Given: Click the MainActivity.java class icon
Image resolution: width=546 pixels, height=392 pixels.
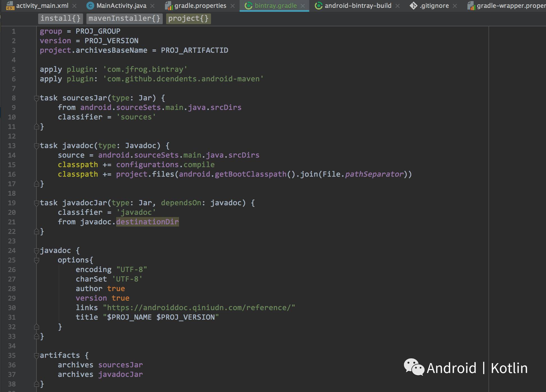Looking at the screenshot, I should (90, 6).
